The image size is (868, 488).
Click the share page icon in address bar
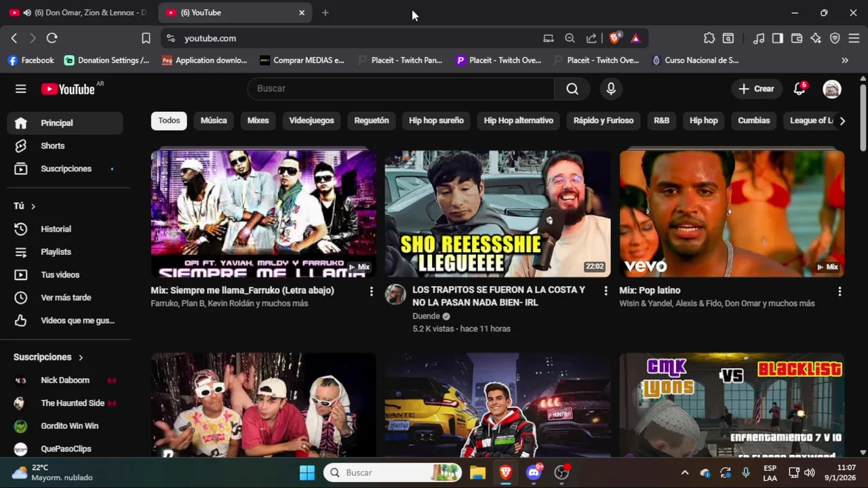tap(591, 39)
